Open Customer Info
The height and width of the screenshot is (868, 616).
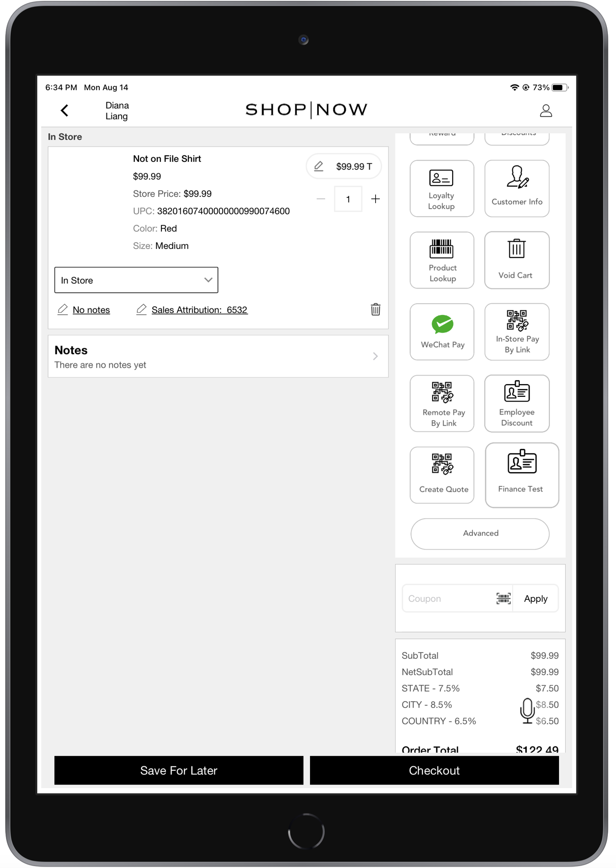click(x=517, y=189)
